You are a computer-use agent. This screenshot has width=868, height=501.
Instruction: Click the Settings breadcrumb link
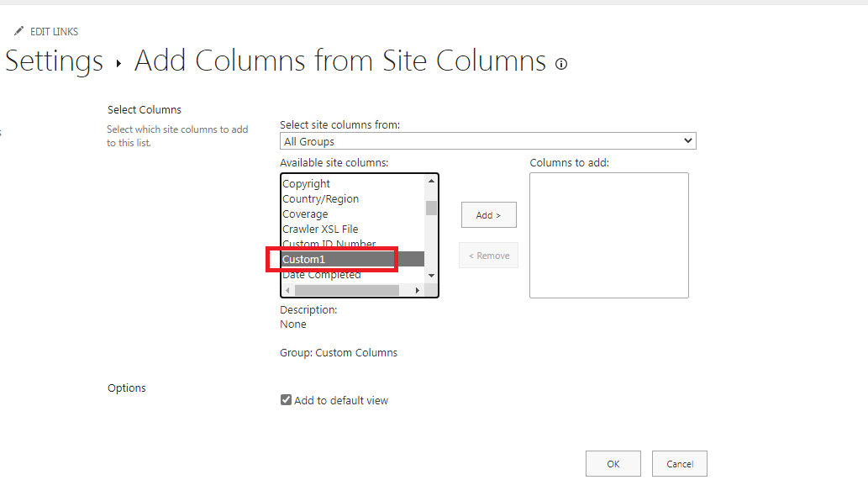[x=54, y=61]
